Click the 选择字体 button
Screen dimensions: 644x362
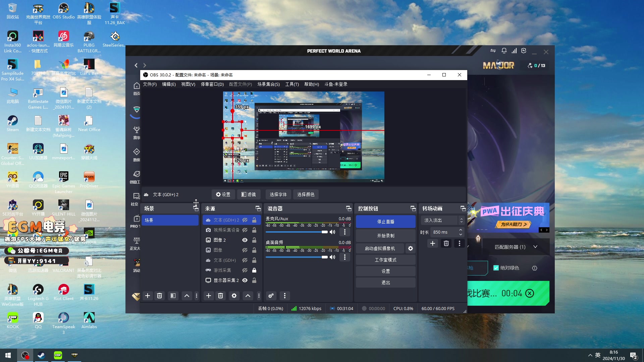coord(278,194)
